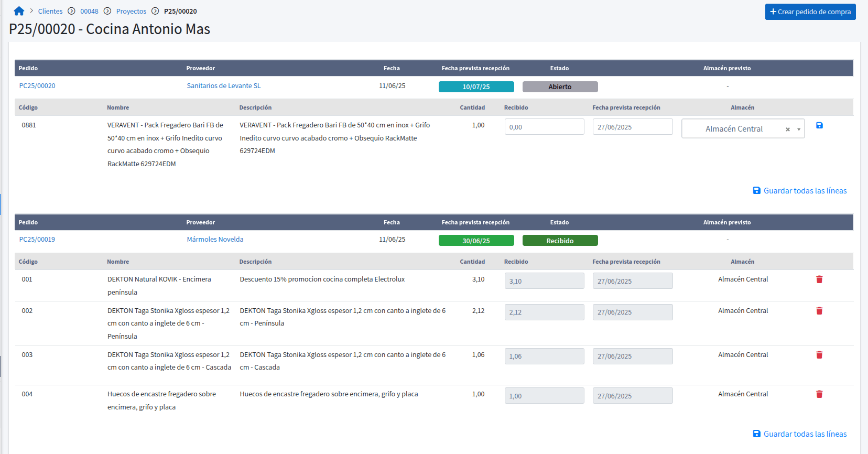Open Clientes breadcrumb
The width and height of the screenshot is (868, 454).
point(50,11)
